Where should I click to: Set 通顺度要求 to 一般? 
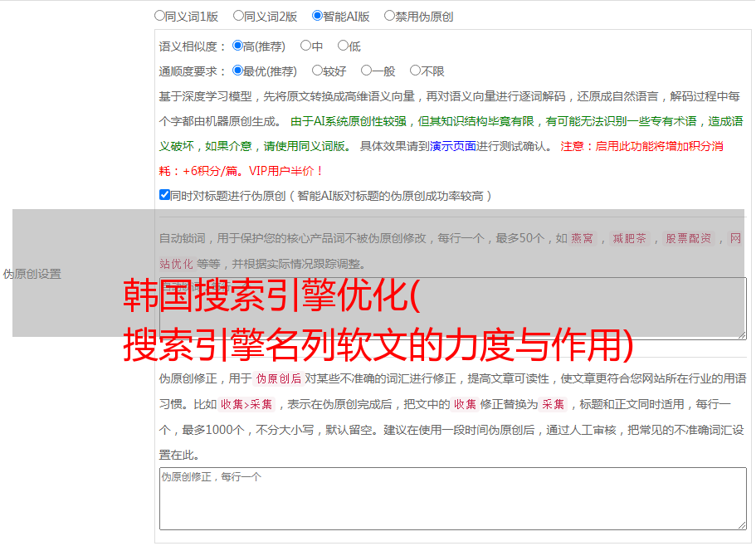[x=366, y=71]
